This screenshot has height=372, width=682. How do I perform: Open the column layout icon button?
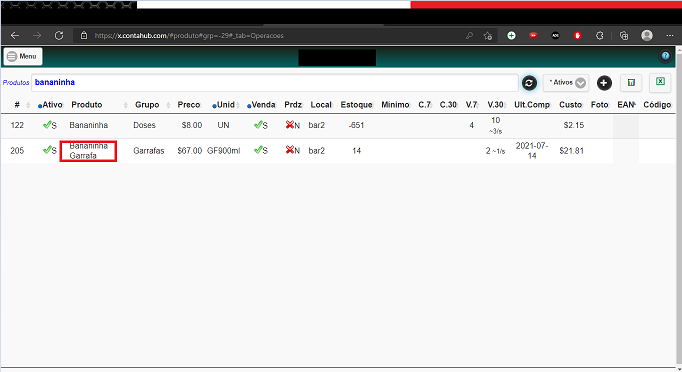[x=631, y=83]
